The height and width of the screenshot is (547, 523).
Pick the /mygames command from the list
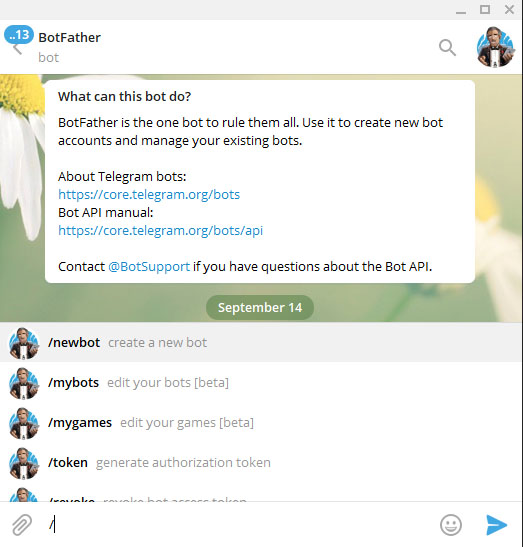click(x=261, y=422)
